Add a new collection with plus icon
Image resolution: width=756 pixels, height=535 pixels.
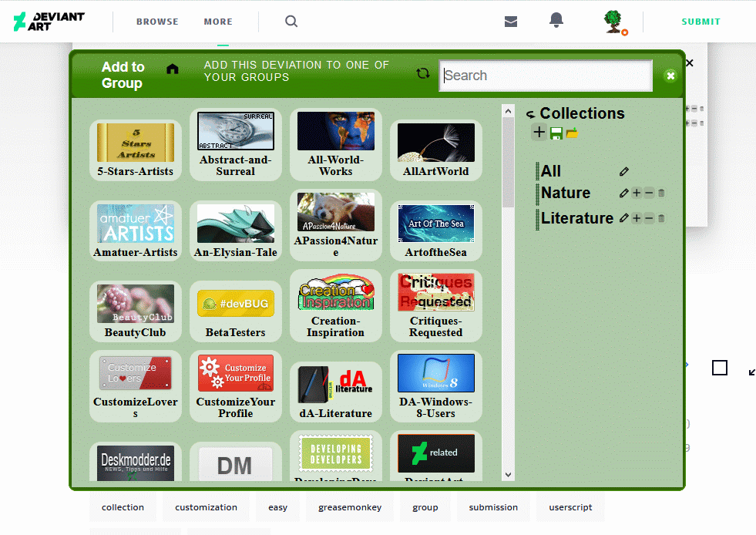click(x=539, y=132)
